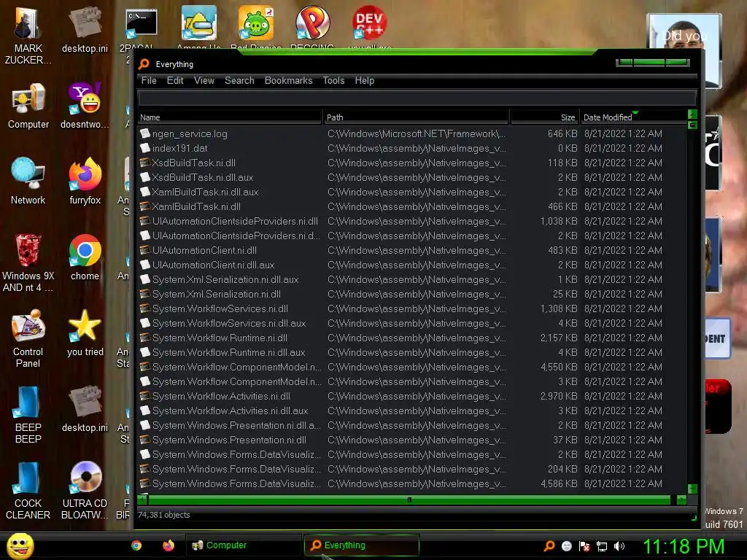This screenshot has width=747, height=560.
Task: Open the ULTRA CD BLOATW... disc icon
Action: [x=85, y=491]
